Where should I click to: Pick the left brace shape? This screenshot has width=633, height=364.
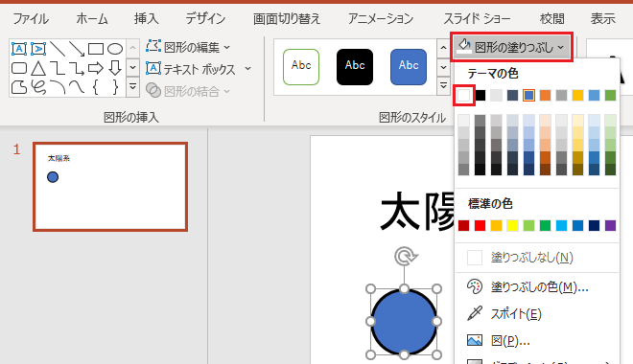(x=96, y=87)
